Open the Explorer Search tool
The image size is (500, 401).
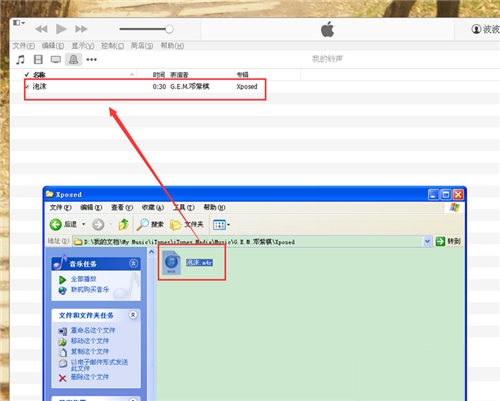(150, 225)
